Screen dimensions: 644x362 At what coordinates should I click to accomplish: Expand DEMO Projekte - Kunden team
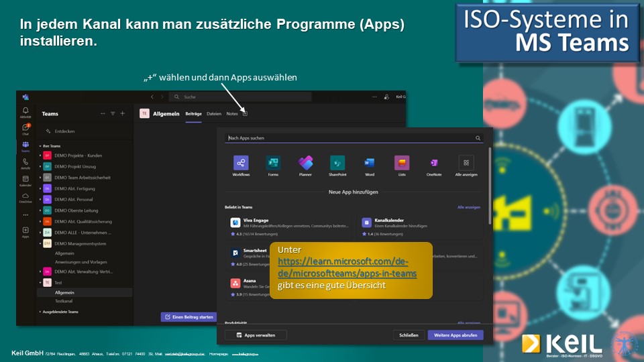[40, 156]
